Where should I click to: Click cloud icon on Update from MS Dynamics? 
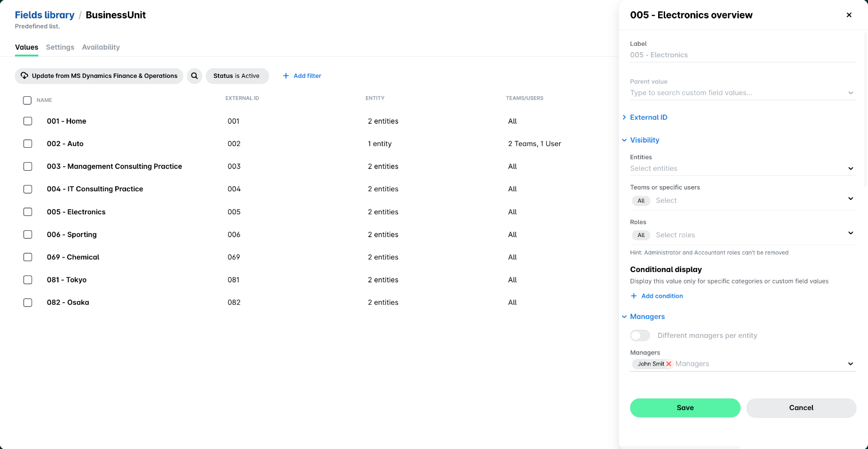tap(25, 76)
